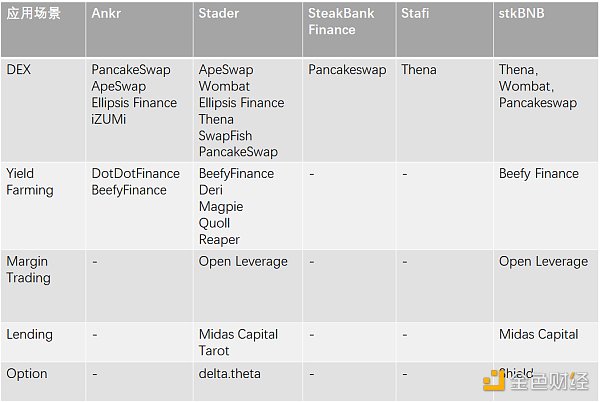Select the Stader column header
The image size is (600, 402).
coord(219,14)
